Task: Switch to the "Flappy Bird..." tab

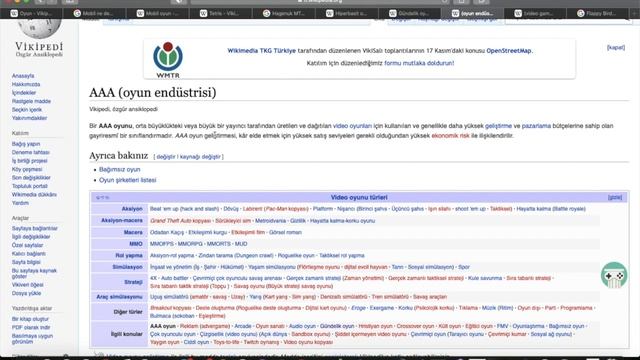Action: coord(598,13)
